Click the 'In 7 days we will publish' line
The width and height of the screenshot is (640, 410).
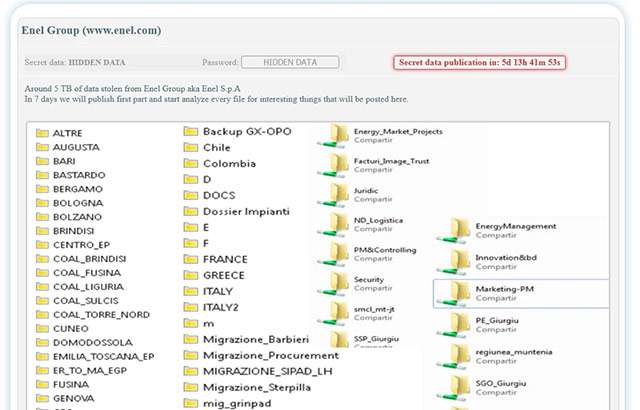tap(216, 99)
